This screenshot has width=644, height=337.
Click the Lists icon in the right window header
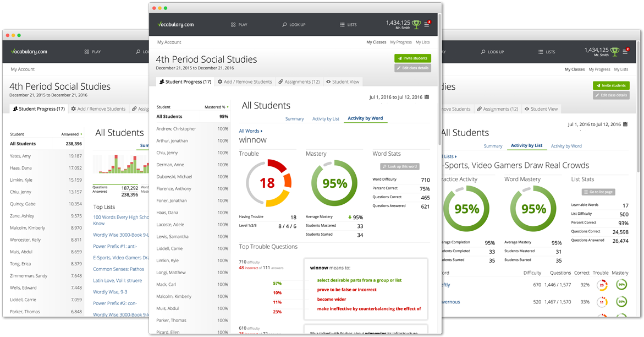coord(541,52)
